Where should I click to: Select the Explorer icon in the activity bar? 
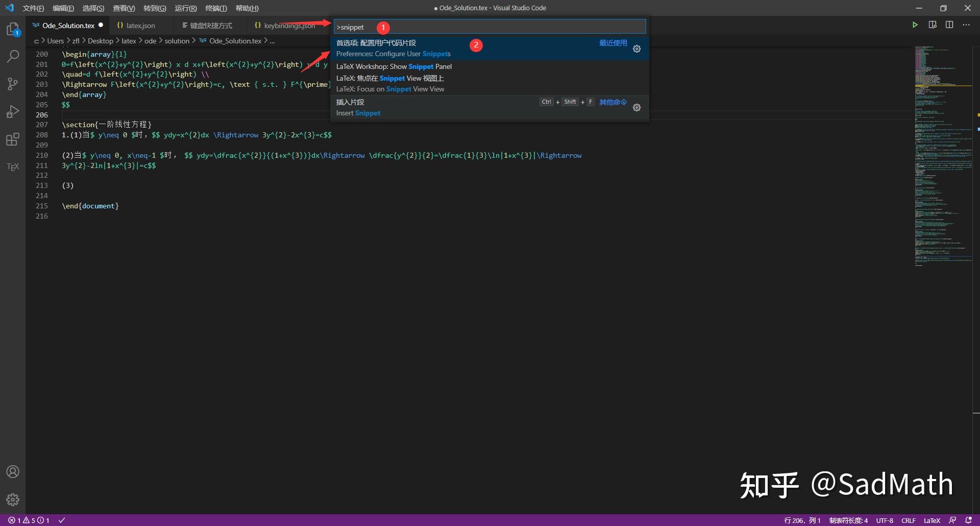[x=13, y=29]
